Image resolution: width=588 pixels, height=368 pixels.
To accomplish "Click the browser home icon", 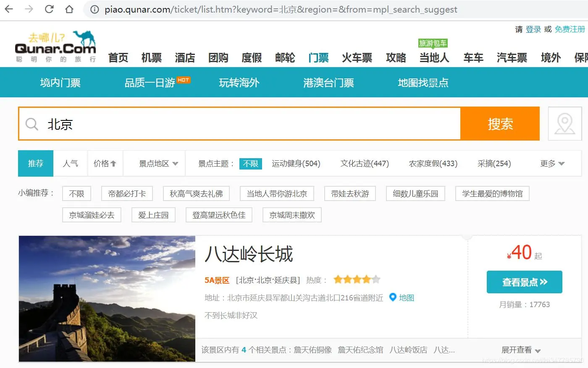I will [70, 9].
